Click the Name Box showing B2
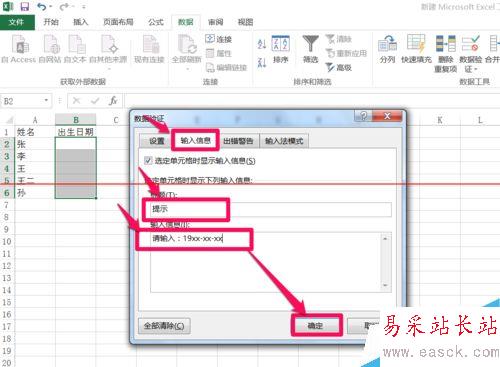The height and width of the screenshot is (367, 500). [22, 101]
